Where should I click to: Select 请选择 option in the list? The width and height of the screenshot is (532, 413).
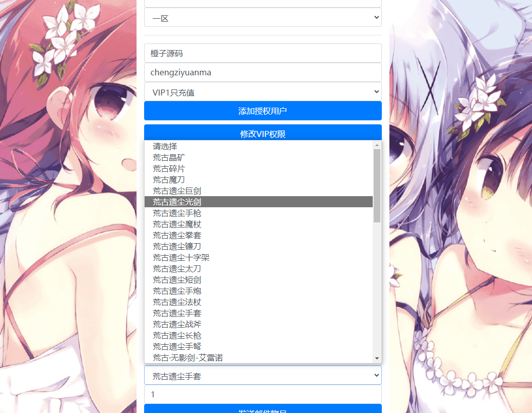tap(258, 146)
